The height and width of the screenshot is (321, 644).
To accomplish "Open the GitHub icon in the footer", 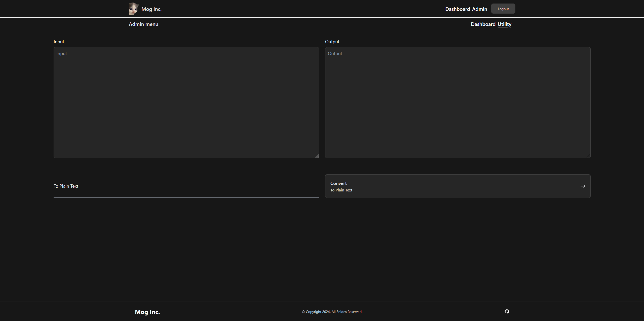I will [x=507, y=311].
